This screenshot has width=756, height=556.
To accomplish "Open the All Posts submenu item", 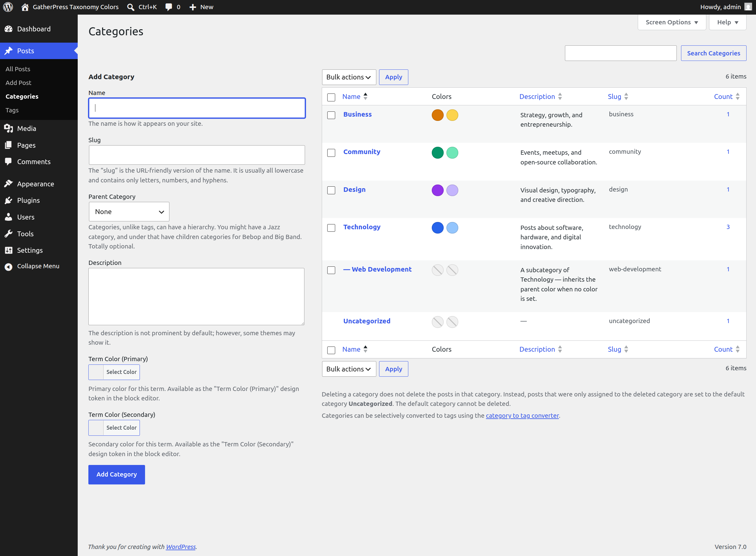I will pyautogui.click(x=18, y=69).
